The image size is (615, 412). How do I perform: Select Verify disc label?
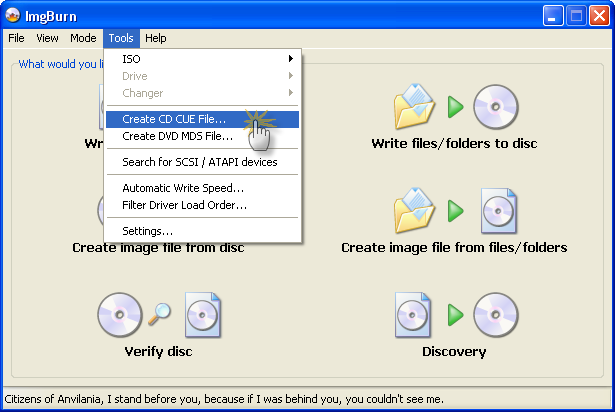click(158, 352)
